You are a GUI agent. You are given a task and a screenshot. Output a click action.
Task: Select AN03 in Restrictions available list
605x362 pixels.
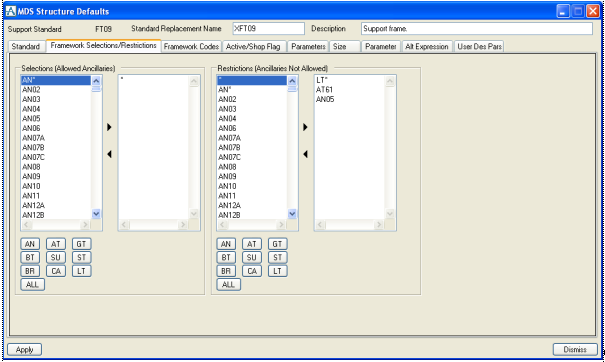pyautogui.click(x=252, y=109)
